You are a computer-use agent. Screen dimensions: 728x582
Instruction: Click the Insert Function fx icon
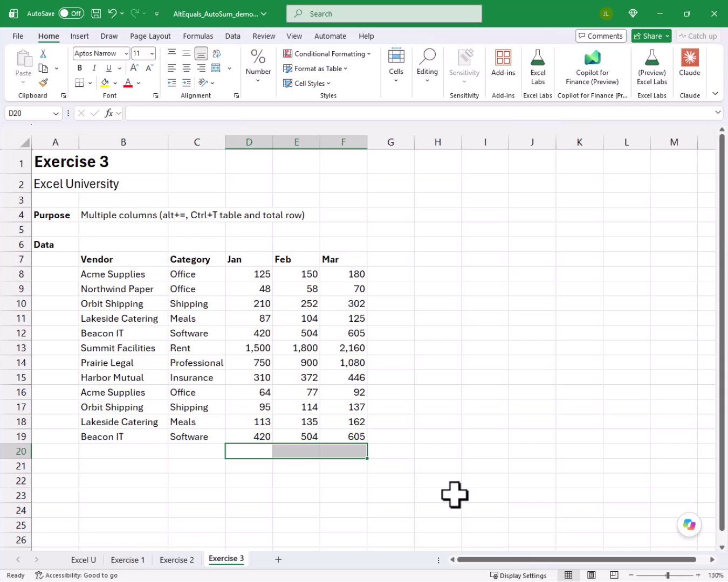point(109,113)
